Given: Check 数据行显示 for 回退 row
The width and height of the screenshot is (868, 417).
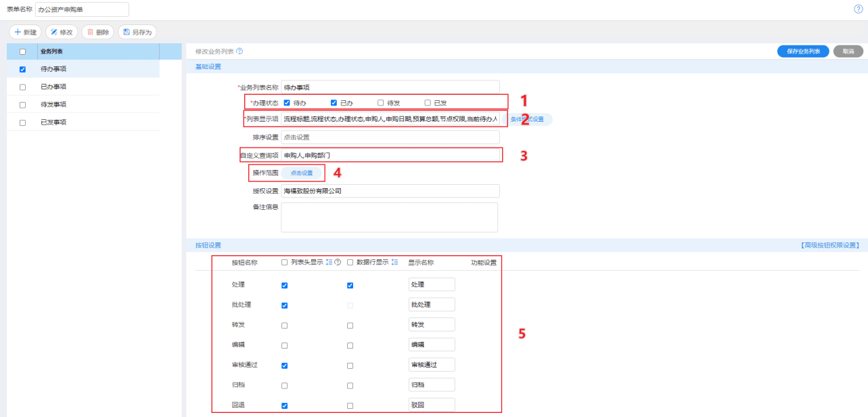Looking at the screenshot, I should click(350, 405).
